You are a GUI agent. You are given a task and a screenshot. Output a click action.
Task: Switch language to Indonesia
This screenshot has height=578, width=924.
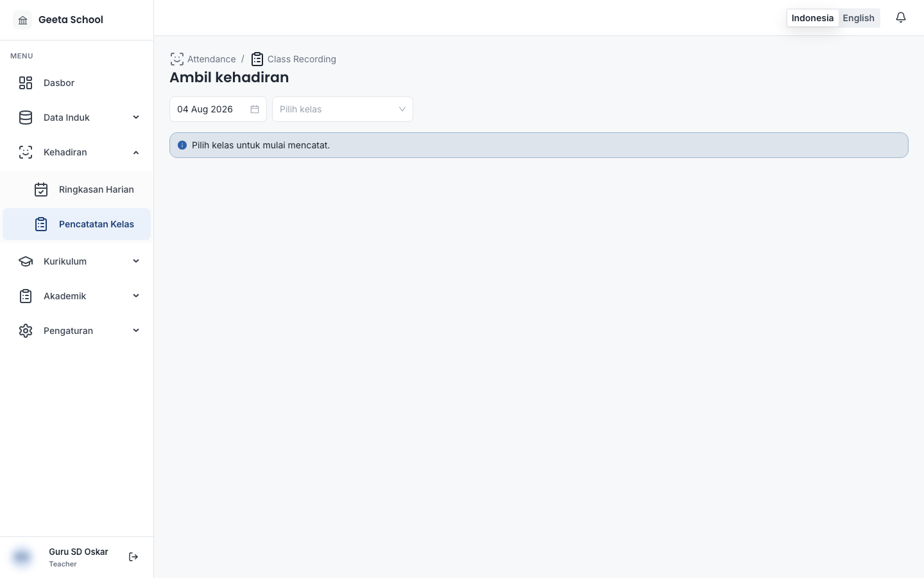click(812, 18)
